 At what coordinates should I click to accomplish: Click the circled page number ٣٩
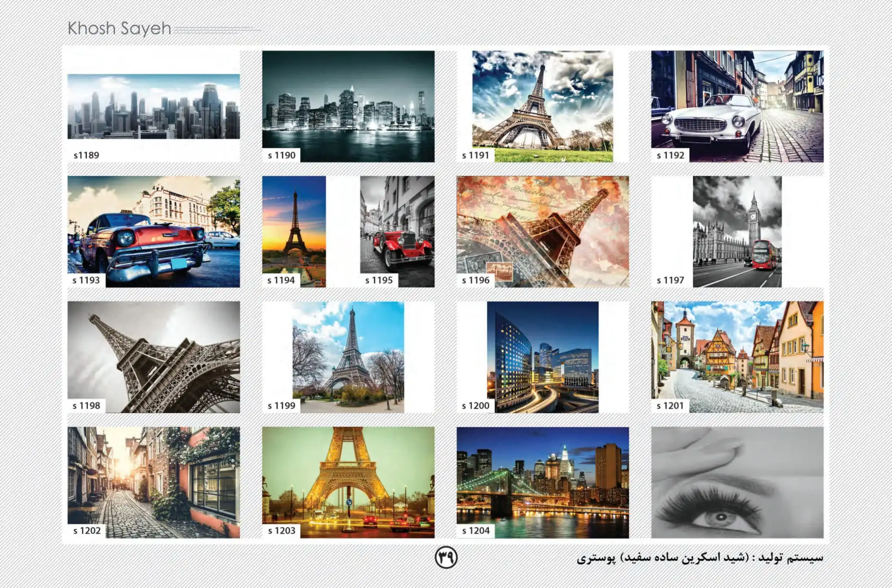[x=446, y=557]
